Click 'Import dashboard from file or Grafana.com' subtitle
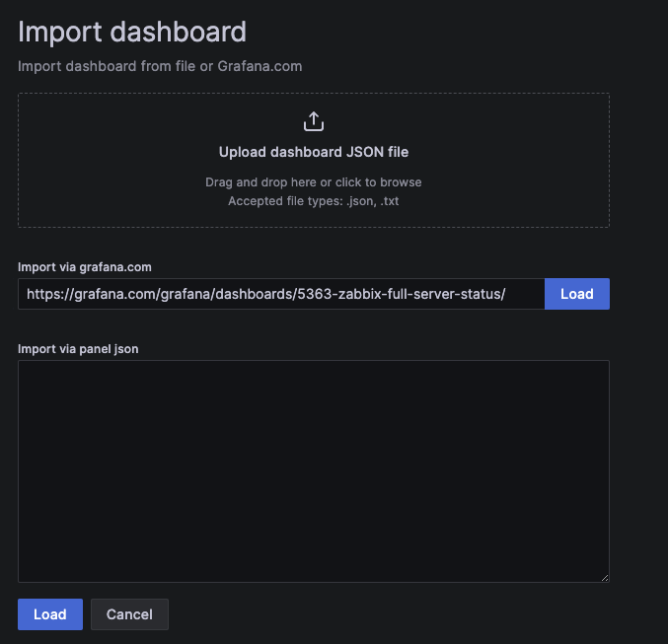The width and height of the screenshot is (668, 644). click(160, 66)
